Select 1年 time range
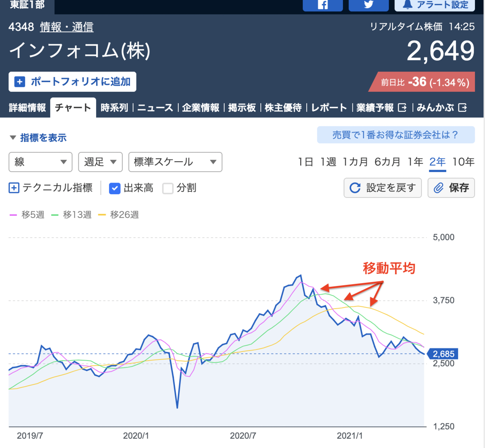 [x=415, y=162]
